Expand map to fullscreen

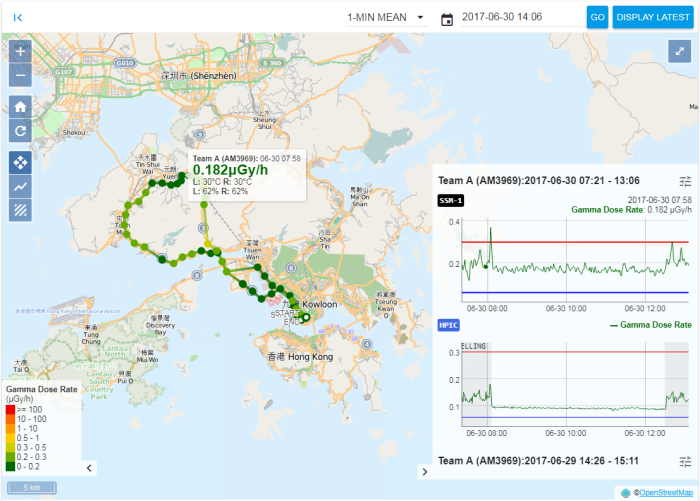[679, 51]
